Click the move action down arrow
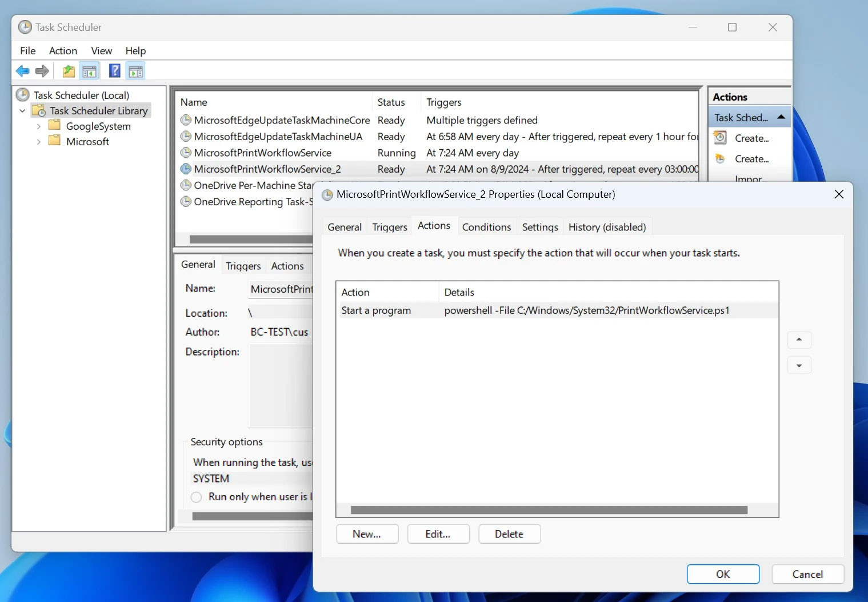Viewport: 868px width, 602px height. point(799,365)
